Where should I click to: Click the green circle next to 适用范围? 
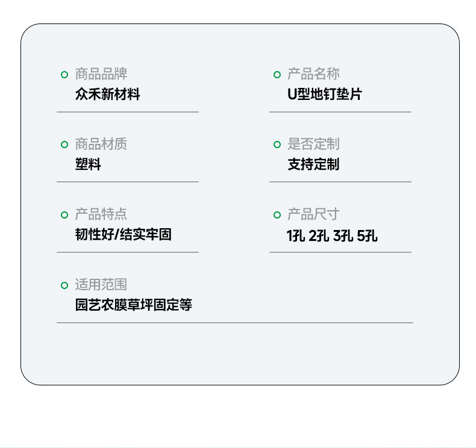coord(64,285)
